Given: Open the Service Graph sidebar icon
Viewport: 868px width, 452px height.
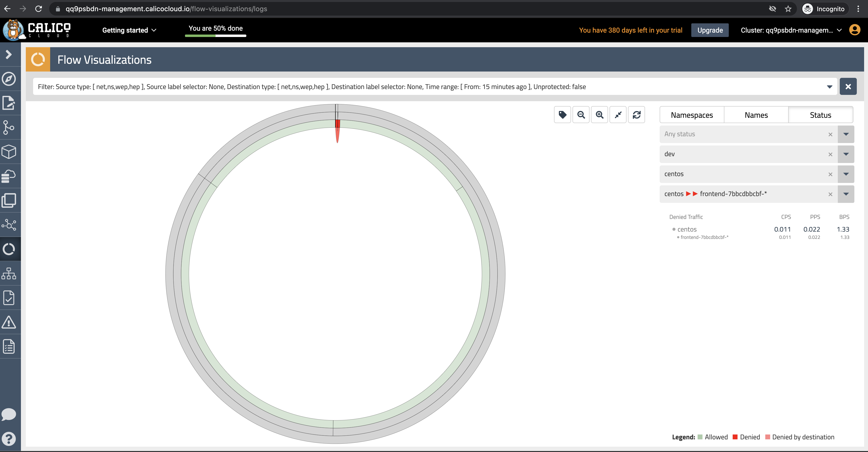Looking at the screenshot, I should (9, 225).
